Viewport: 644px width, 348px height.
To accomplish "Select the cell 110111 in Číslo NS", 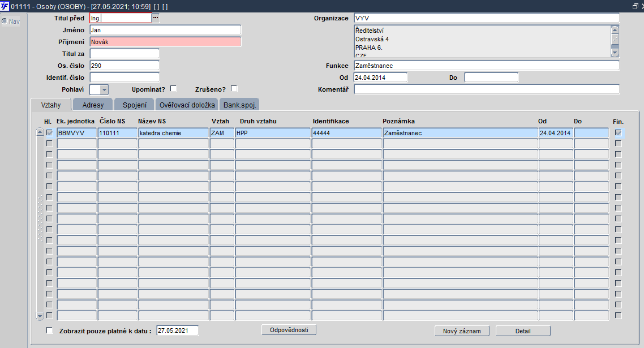I will pyautogui.click(x=118, y=133).
